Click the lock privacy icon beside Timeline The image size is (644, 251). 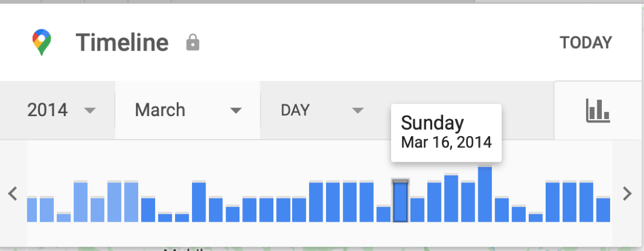click(x=193, y=42)
